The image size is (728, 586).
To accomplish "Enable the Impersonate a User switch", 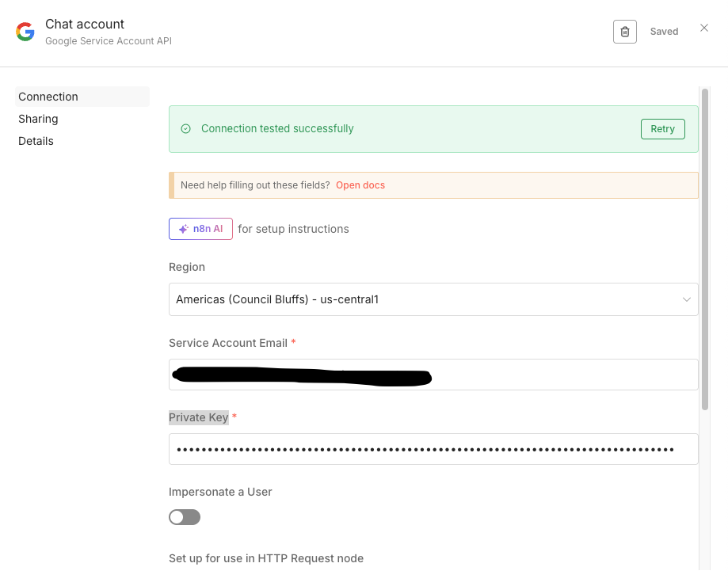I will click(x=185, y=517).
